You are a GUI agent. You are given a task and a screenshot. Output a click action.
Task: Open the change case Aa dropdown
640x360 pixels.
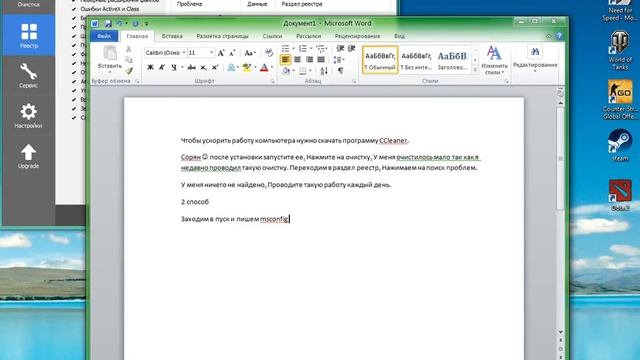[x=250, y=53]
